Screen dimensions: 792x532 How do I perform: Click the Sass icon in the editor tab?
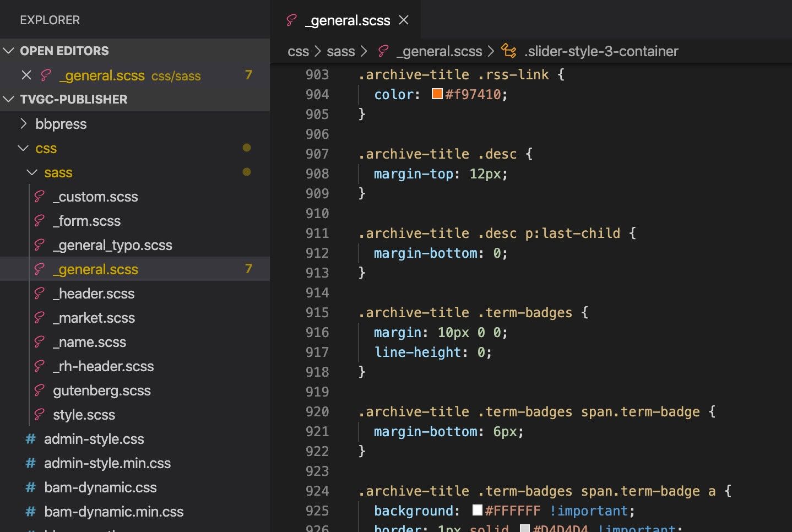point(291,20)
